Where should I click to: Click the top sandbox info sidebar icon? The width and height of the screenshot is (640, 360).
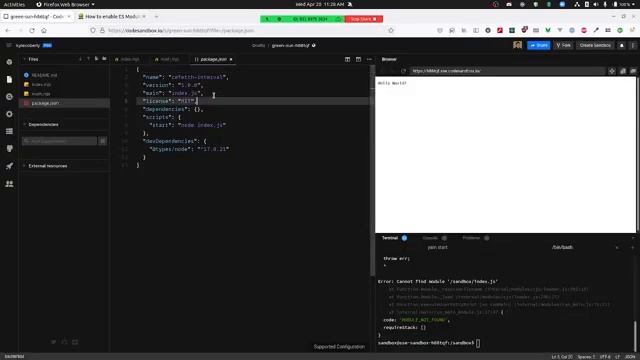[x=9, y=62]
